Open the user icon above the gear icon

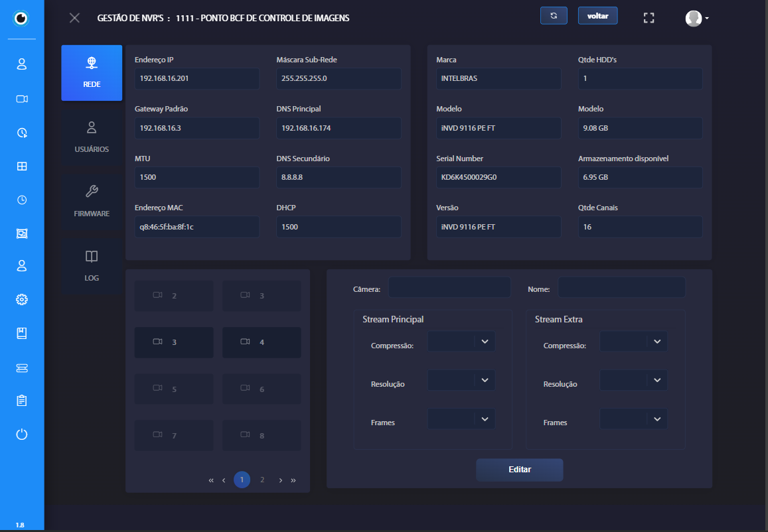point(21,266)
